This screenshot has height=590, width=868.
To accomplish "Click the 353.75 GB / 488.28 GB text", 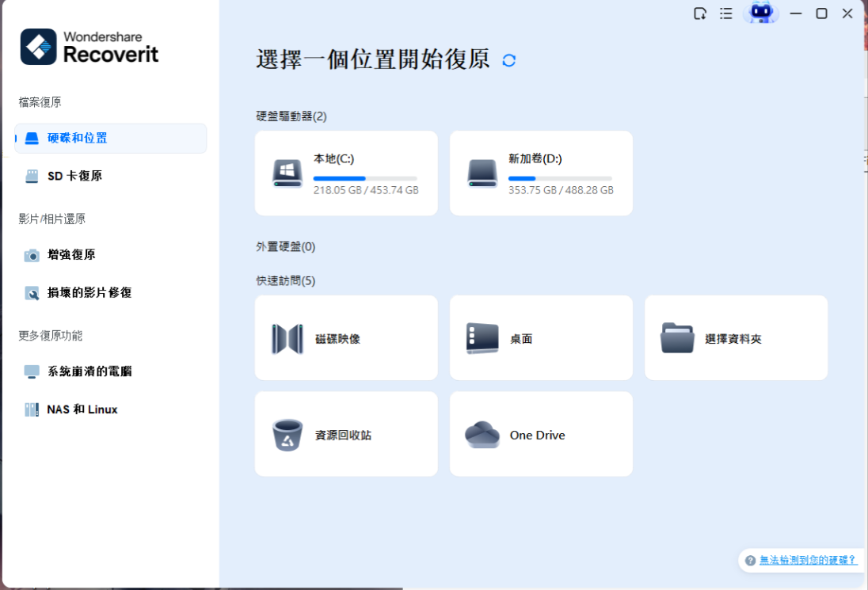I will (561, 190).
